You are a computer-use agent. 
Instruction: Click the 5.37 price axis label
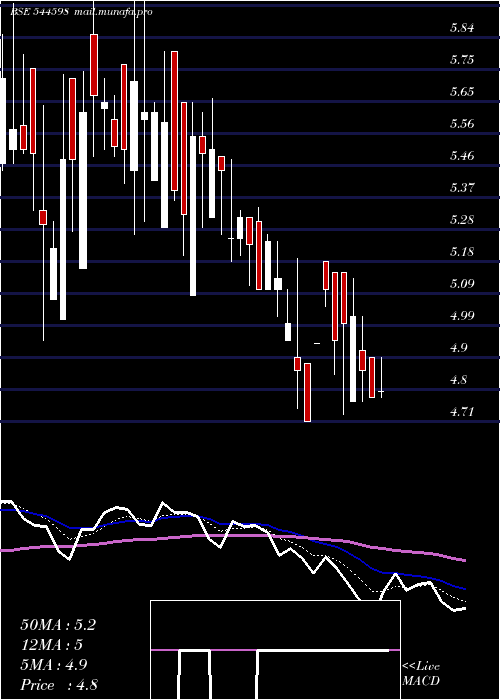(462, 188)
